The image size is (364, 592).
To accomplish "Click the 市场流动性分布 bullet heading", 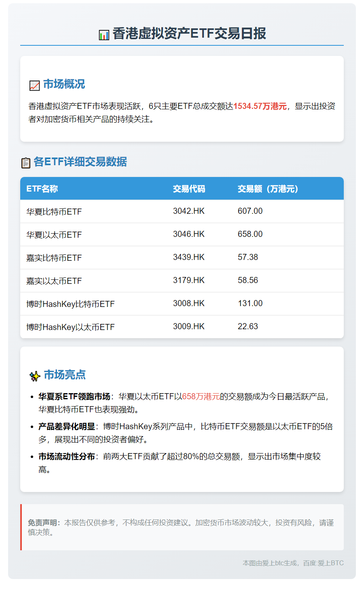I will [66, 456].
